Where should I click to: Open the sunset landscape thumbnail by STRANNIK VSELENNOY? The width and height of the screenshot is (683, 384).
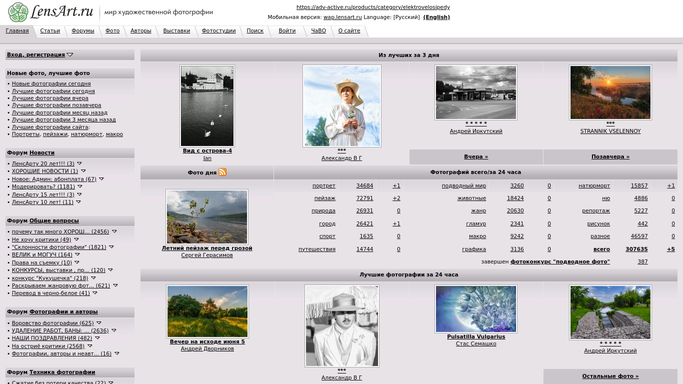610,92
